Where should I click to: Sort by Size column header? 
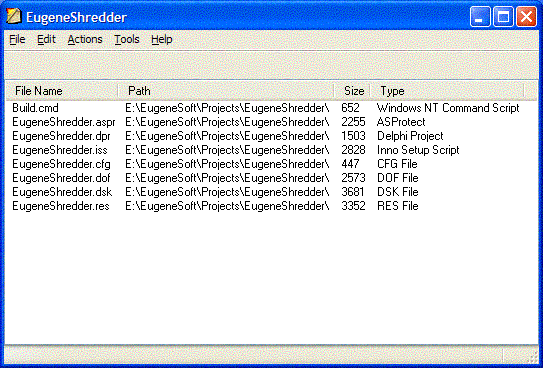[x=352, y=91]
